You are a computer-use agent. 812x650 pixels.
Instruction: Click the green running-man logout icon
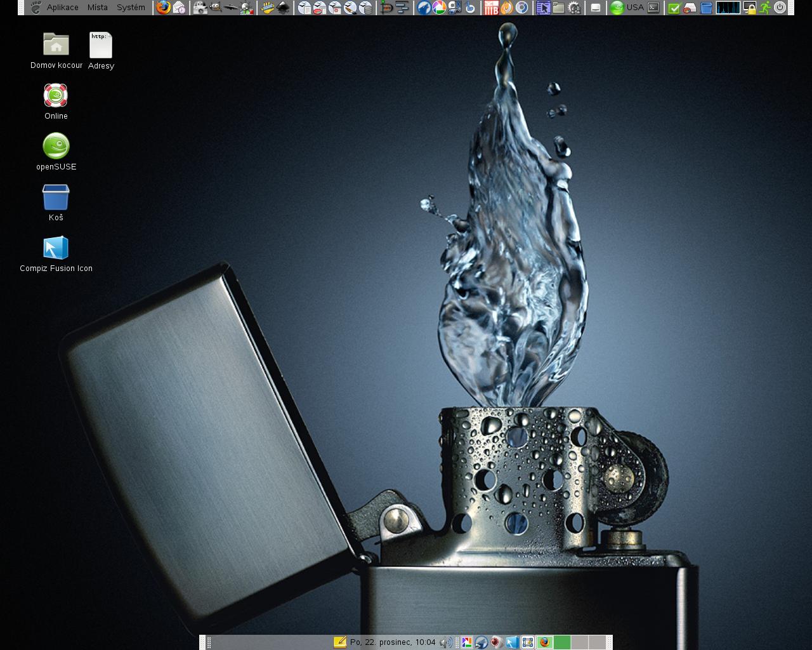coord(765,8)
